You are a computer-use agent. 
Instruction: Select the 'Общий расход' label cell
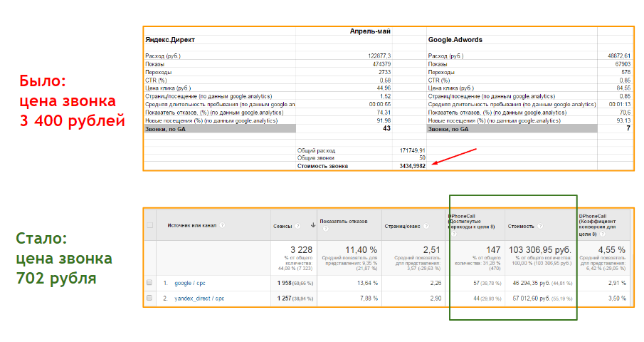pyautogui.click(x=316, y=150)
